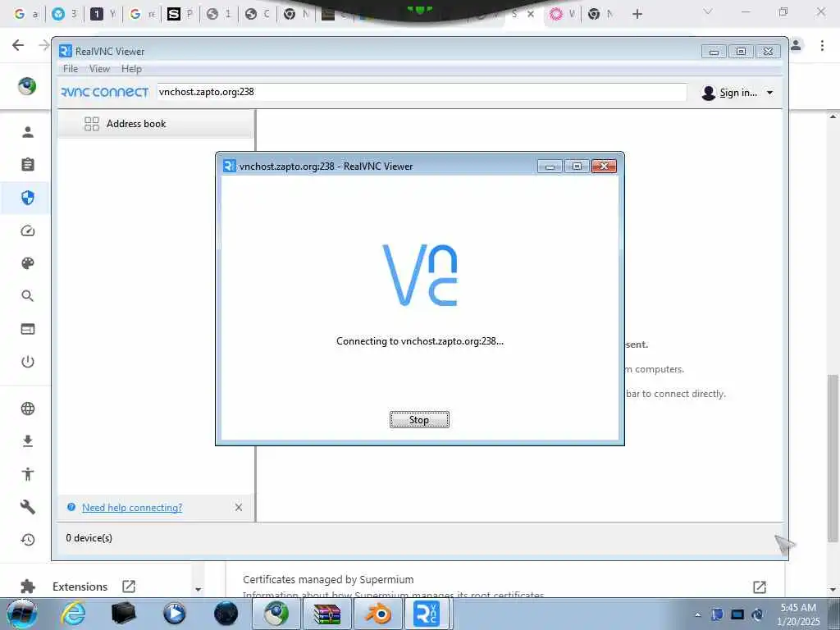Dismiss the Need help connecting hint
The height and width of the screenshot is (630, 840).
point(239,507)
